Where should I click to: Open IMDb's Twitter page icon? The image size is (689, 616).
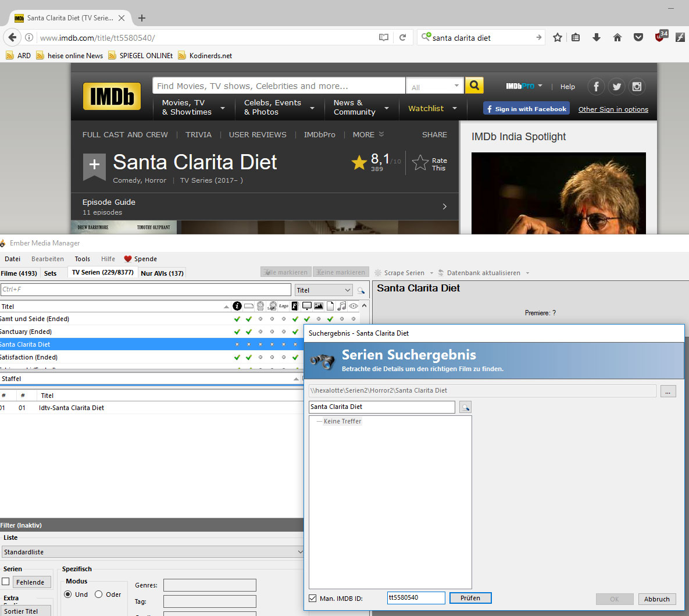(616, 87)
